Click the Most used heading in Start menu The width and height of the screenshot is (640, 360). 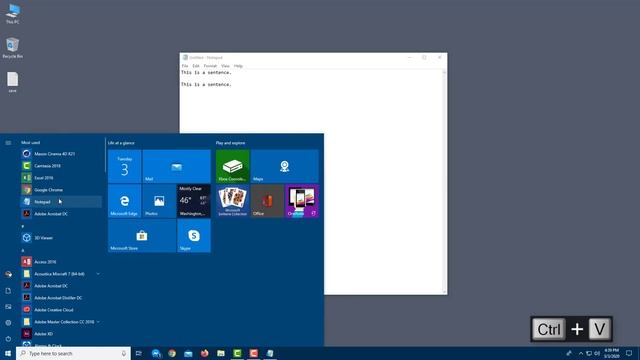31,142
